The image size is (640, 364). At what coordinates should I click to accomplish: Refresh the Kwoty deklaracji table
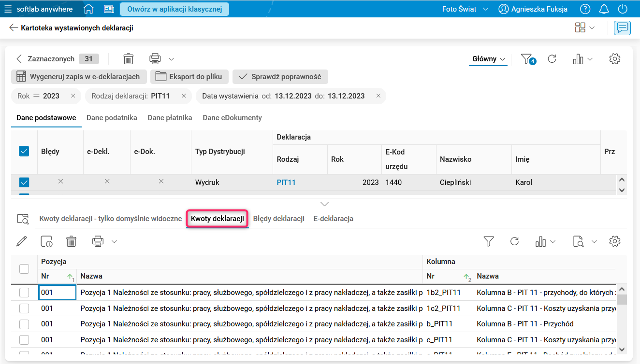point(515,241)
